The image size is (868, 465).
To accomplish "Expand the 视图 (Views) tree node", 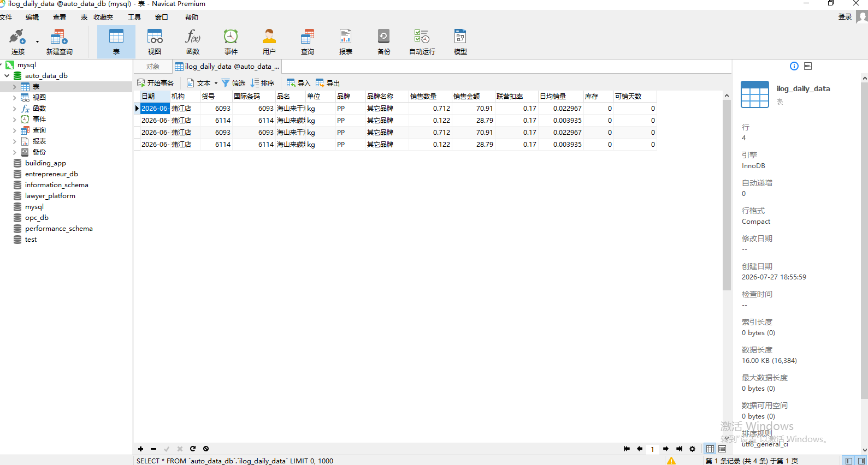I will [14, 98].
